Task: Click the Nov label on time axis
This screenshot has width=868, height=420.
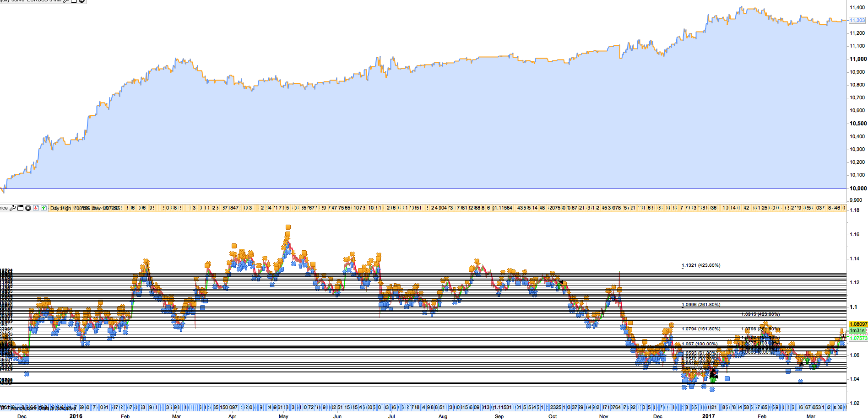Action: point(604,416)
